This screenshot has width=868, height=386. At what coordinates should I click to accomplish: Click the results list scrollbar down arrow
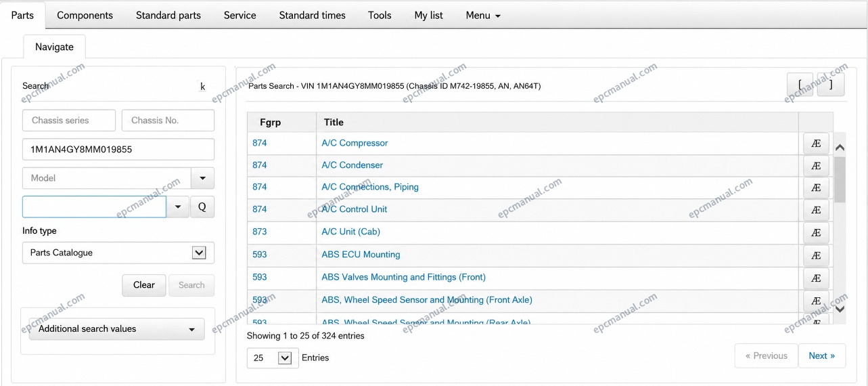pos(840,309)
